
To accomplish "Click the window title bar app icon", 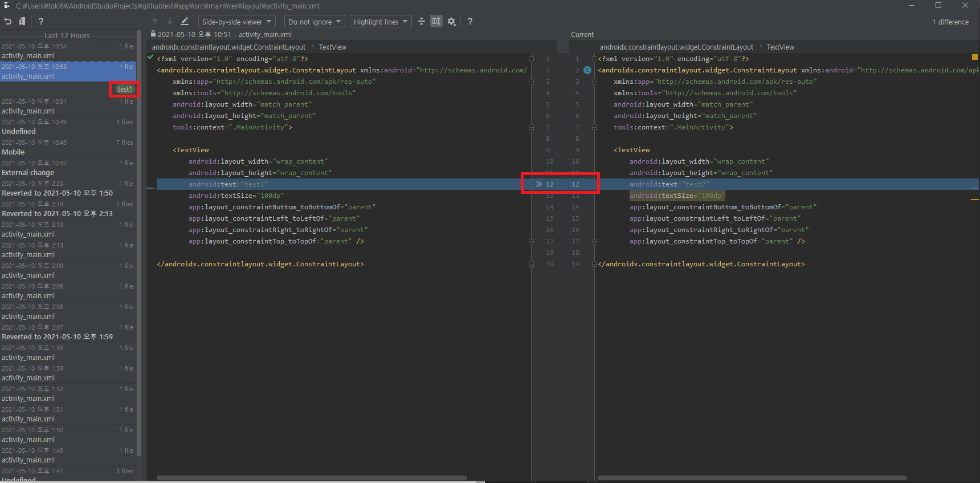I will click(7, 6).
